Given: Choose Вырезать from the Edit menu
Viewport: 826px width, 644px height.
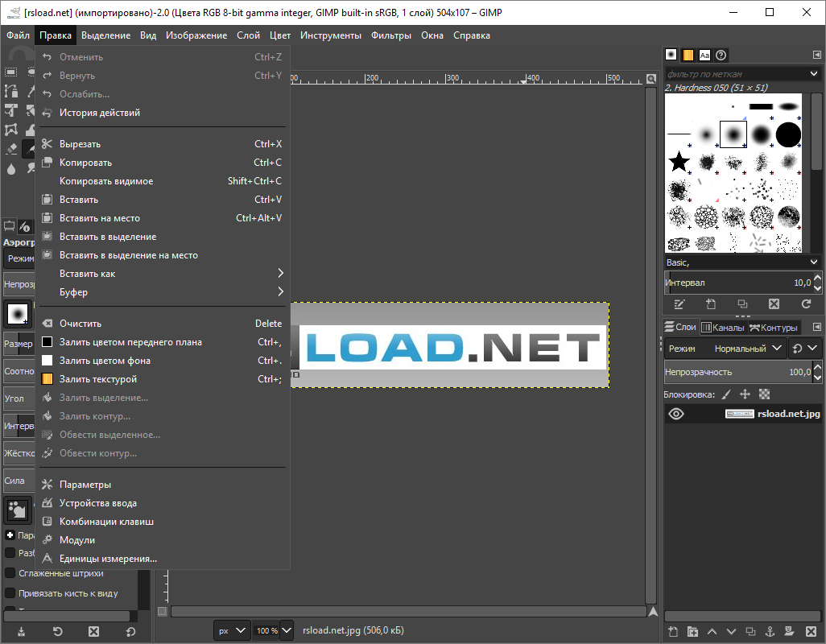Looking at the screenshot, I should (163, 144).
